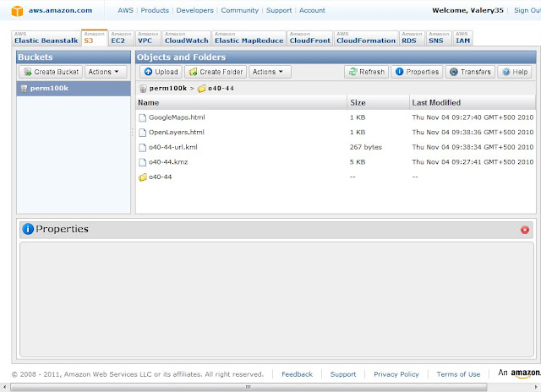541x392 pixels.
Task: Click the OpenLayers.html file icon
Action: 143,133
